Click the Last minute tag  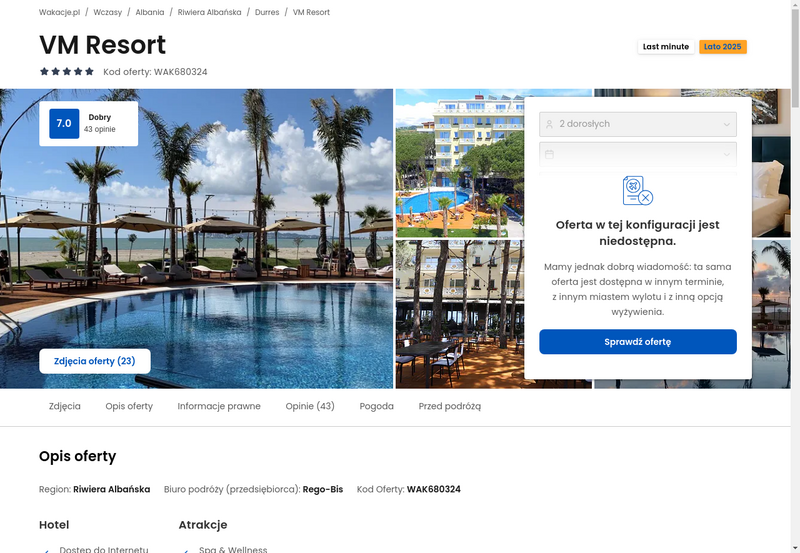click(666, 46)
